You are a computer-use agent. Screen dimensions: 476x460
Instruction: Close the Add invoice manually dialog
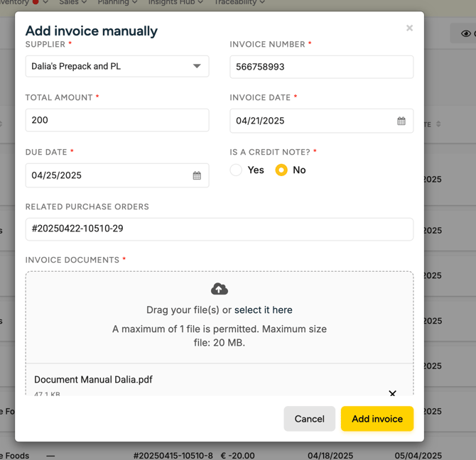pyautogui.click(x=409, y=28)
